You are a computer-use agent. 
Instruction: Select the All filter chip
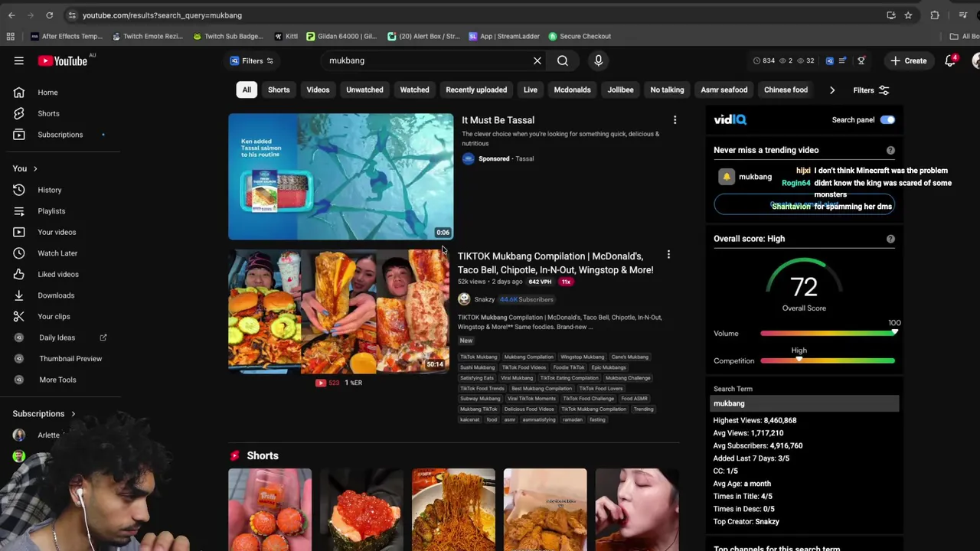point(247,90)
